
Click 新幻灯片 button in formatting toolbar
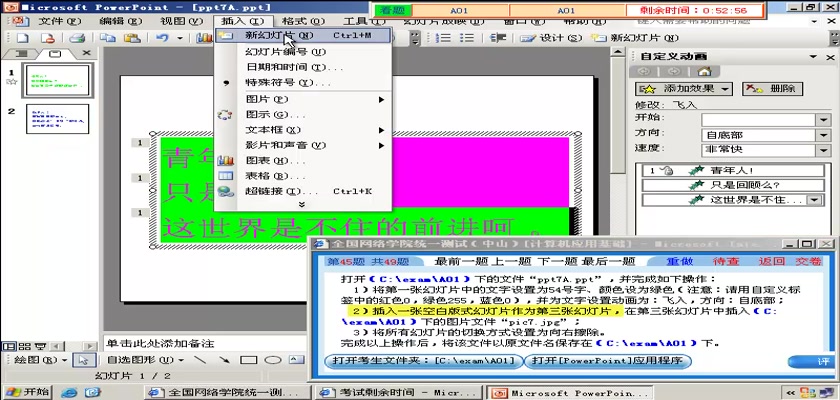coord(635,38)
